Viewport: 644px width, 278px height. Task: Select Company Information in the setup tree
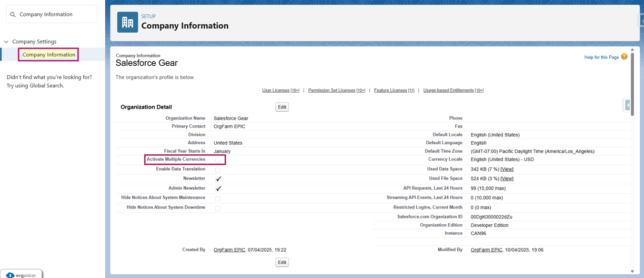[48, 55]
